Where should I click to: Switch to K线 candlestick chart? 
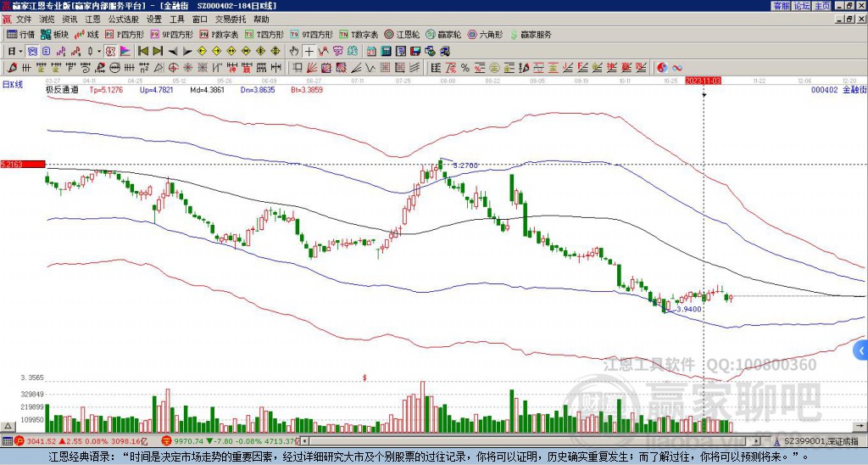point(86,34)
